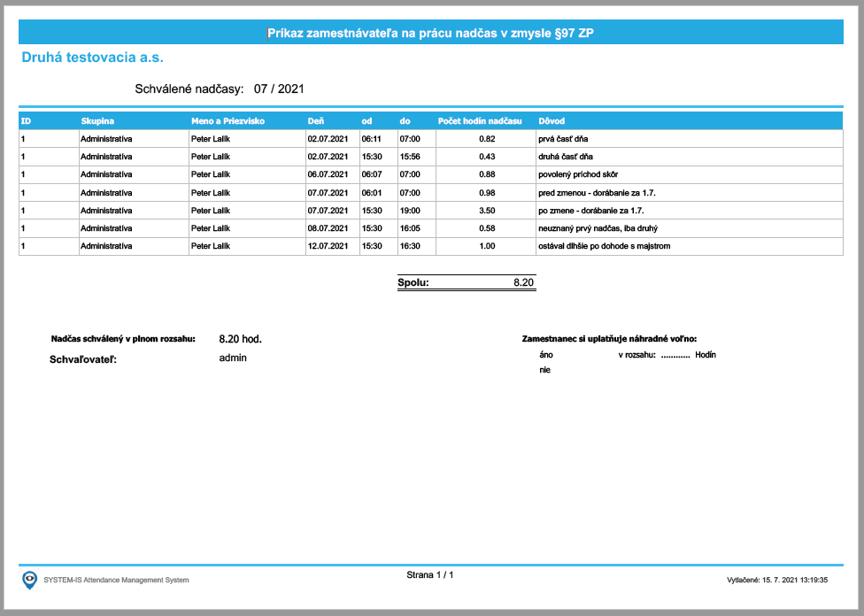Click the 'Schvaľovateľ:' label
The image size is (864, 616).
click(83, 360)
